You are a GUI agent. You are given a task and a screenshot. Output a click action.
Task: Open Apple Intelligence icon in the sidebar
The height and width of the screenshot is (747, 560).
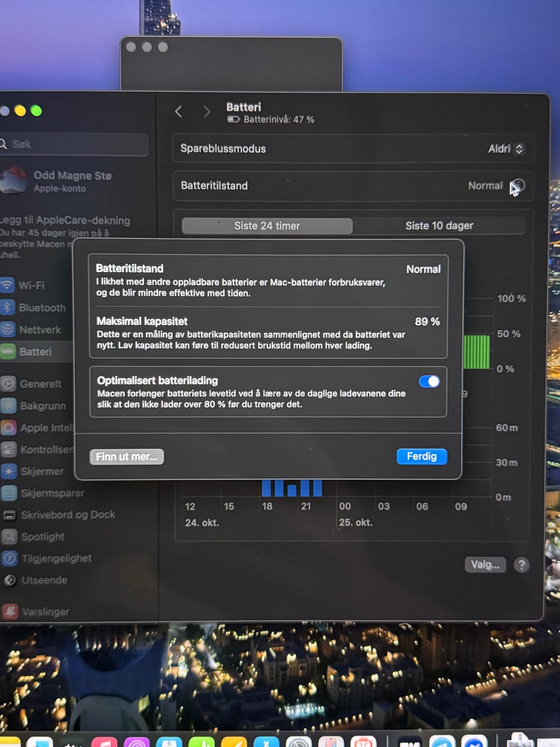point(9,428)
